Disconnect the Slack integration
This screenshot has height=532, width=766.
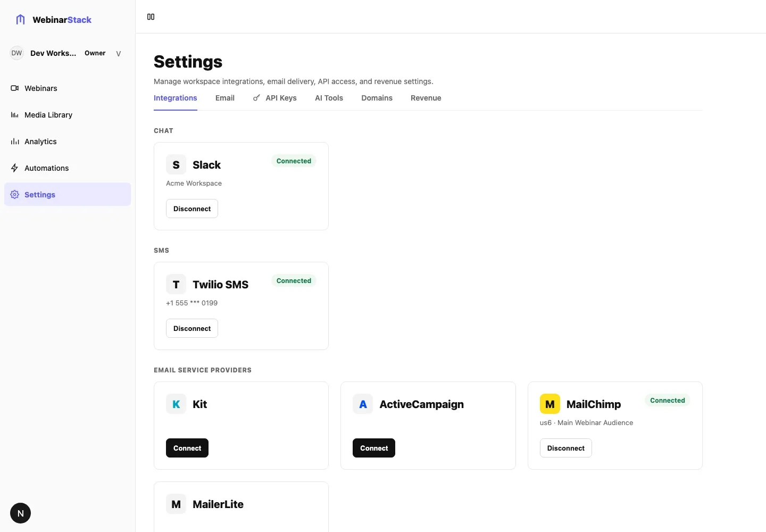click(192, 209)
